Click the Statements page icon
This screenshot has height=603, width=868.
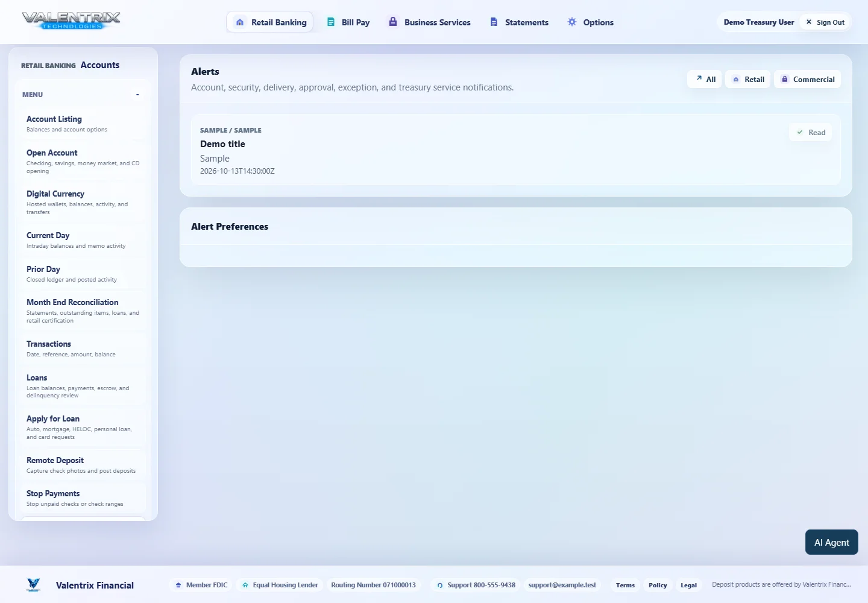[494, 22]
